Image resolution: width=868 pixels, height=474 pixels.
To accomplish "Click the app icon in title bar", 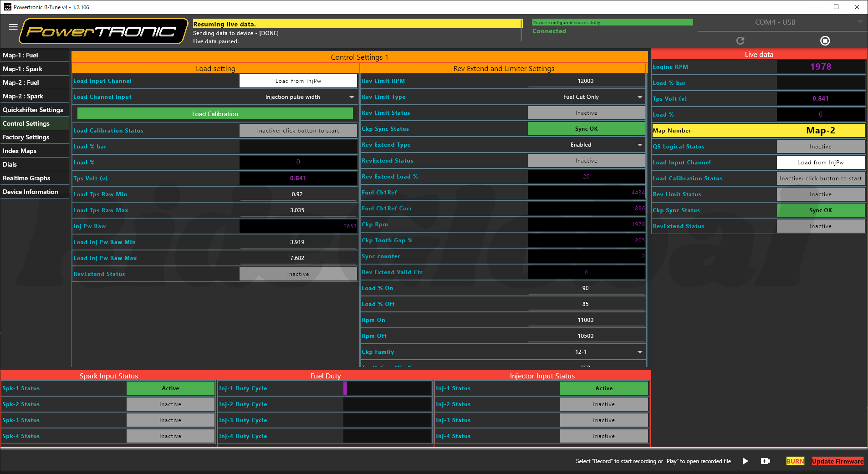I will 7,7.
